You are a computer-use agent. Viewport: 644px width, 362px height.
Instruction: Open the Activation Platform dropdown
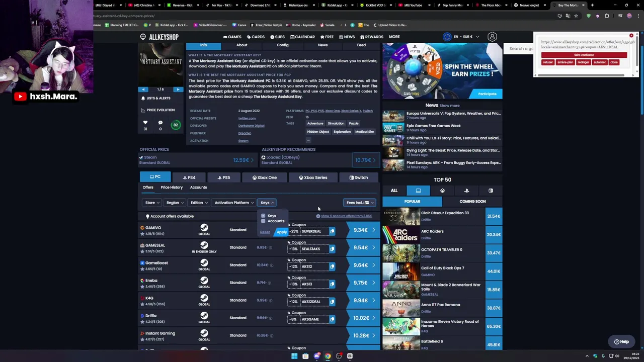233,203
